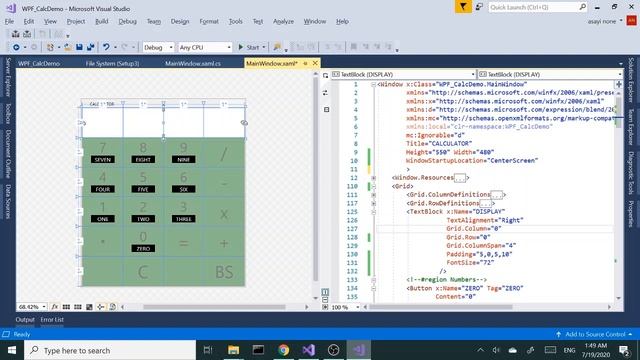Click Add to Source Control in status bar

click(594, 334)
